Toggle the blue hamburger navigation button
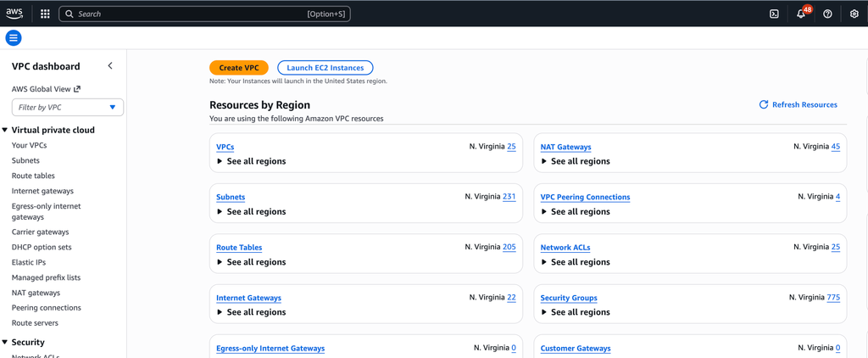 [x=14, y=38]
